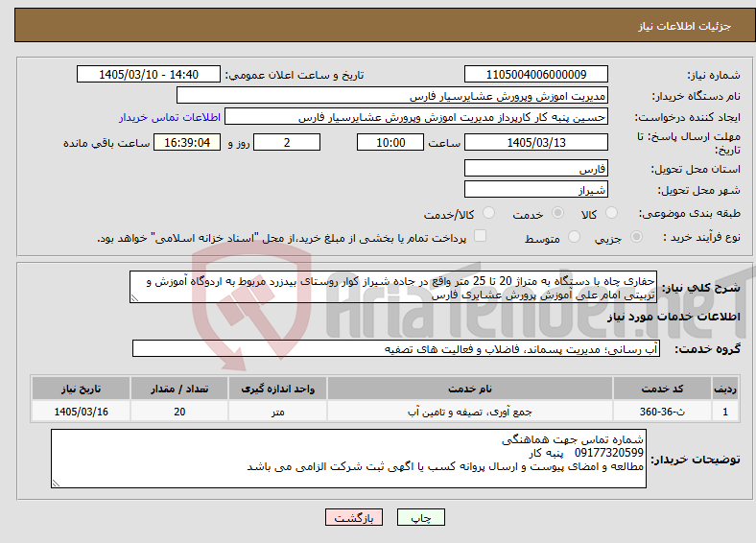Select the متوسط purchase type radio
This screenshot has height=543, width=756.
(x=574, y=236)
